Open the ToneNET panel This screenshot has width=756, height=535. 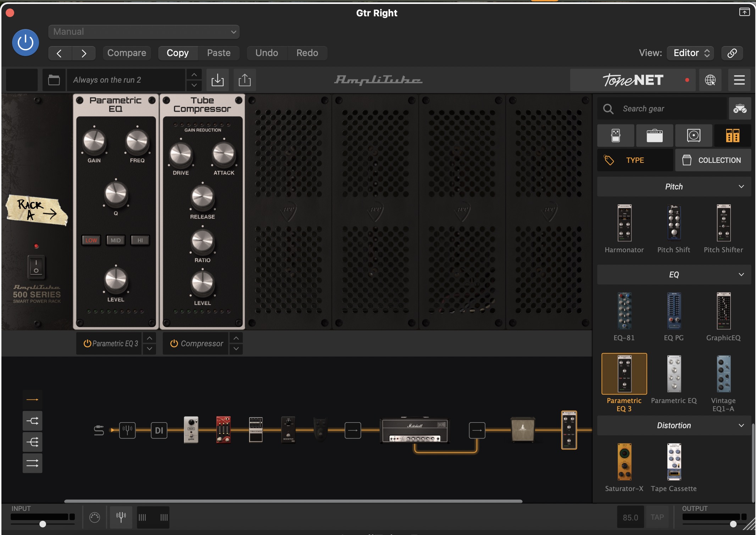pyautogui.click(x=633, y=80)
